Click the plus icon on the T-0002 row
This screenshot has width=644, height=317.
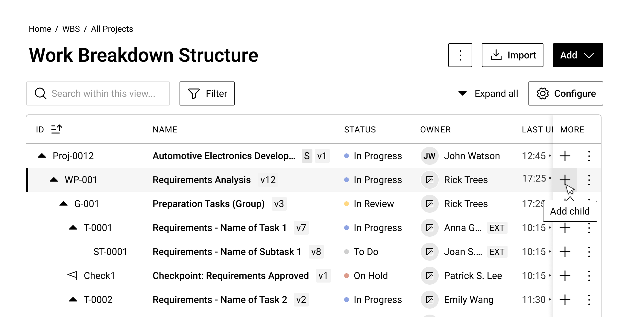tap(565, 299)
